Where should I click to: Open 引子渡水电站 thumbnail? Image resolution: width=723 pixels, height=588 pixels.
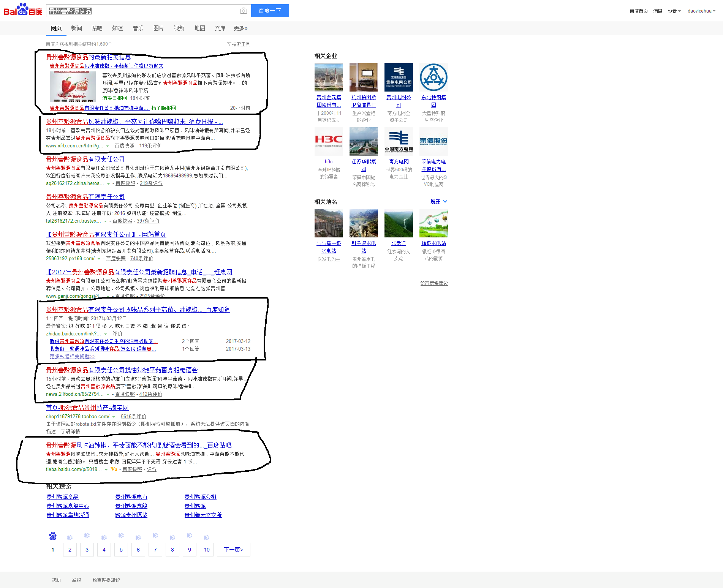click(x=364, y=223)
